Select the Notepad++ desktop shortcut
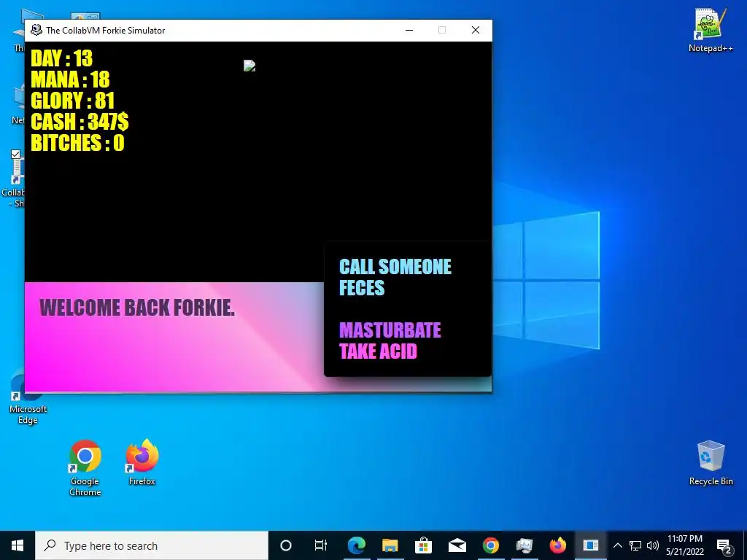Image resolution: width=747 pixels, height=560 pixels. point(711,31)
